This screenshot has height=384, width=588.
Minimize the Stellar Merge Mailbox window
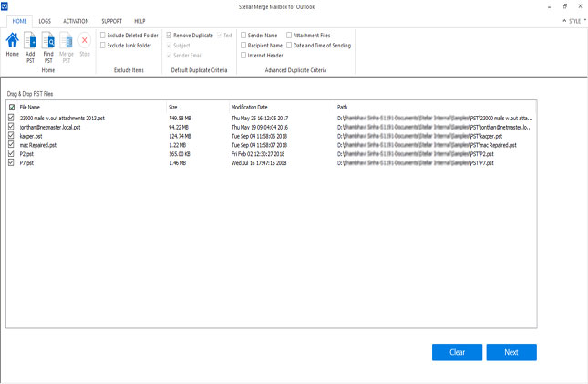pyautogui.click(x=550, y=6)
